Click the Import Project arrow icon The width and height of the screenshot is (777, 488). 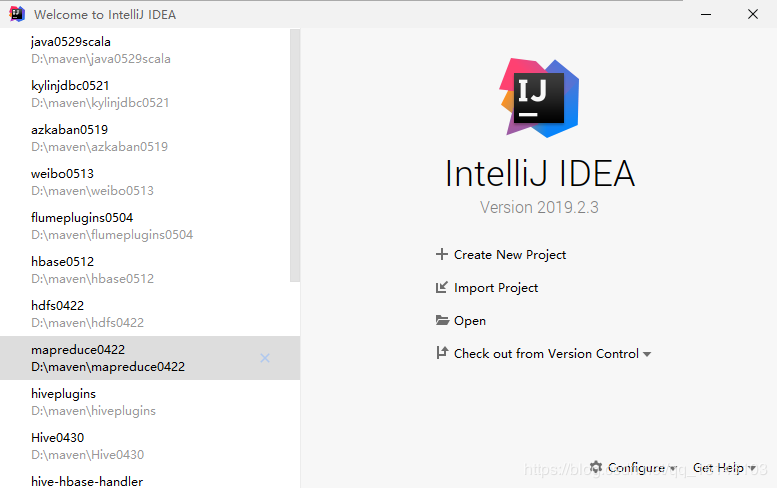point(442,288)
